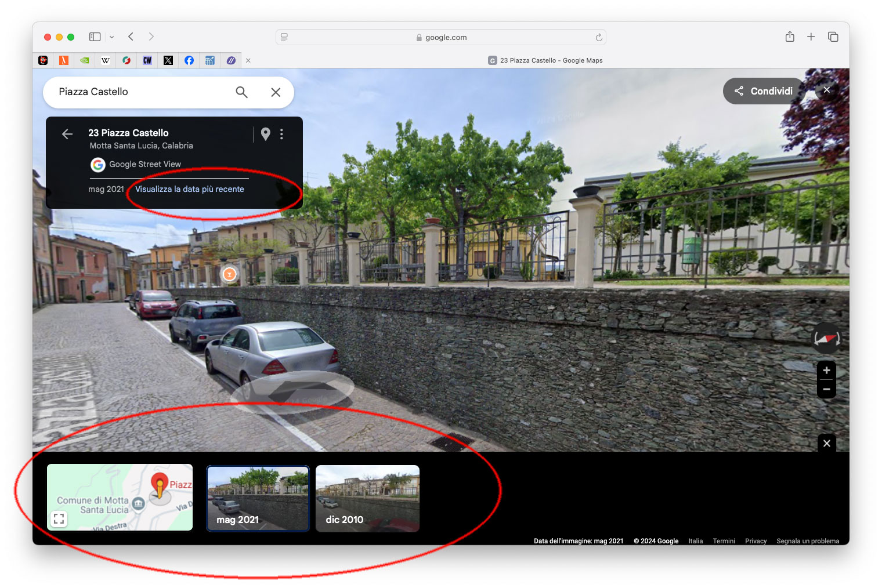Click the orange place marker on the street
The height and width of the screenshot is (588, 882).
pos(230,274)
